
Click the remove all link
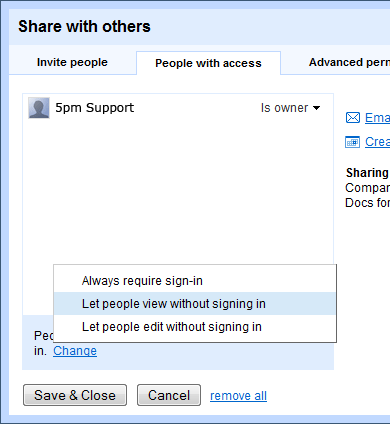238,396
